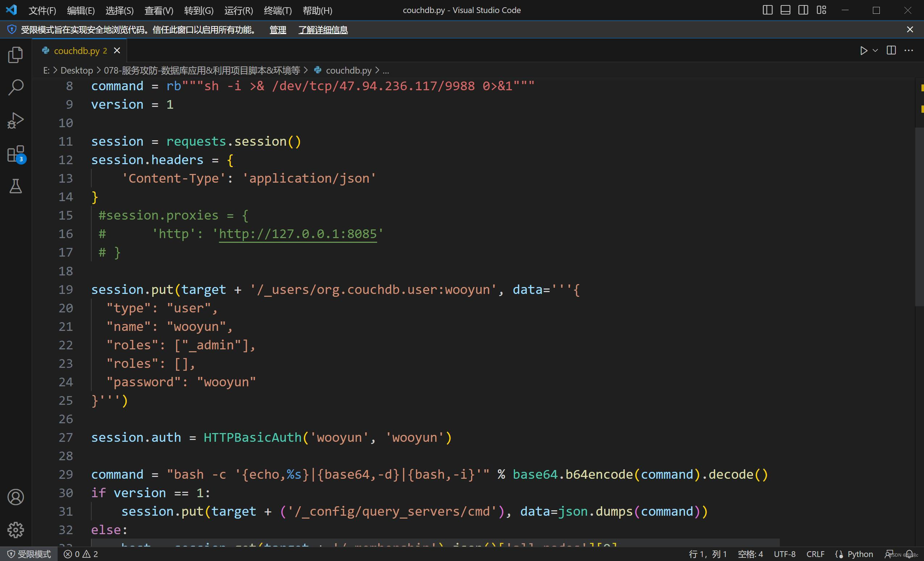Toggle the primary side bar layout
Viewport: 924px width, 561px height.
[x=767, y=10]
